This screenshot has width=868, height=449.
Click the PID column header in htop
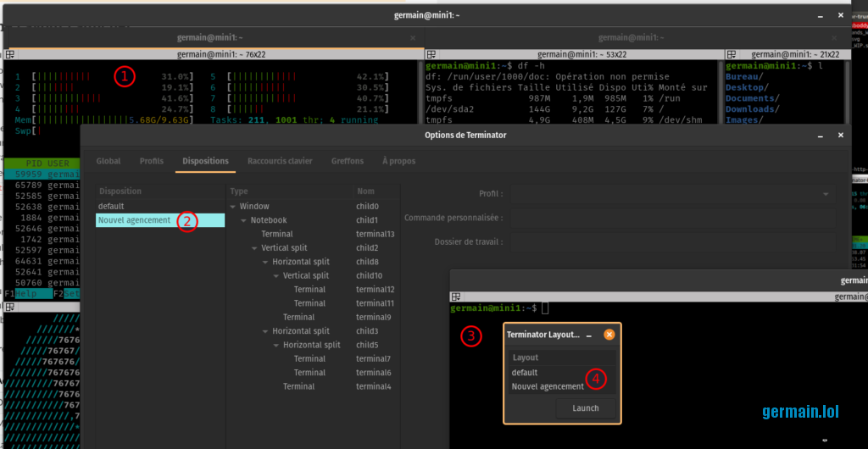32,164
